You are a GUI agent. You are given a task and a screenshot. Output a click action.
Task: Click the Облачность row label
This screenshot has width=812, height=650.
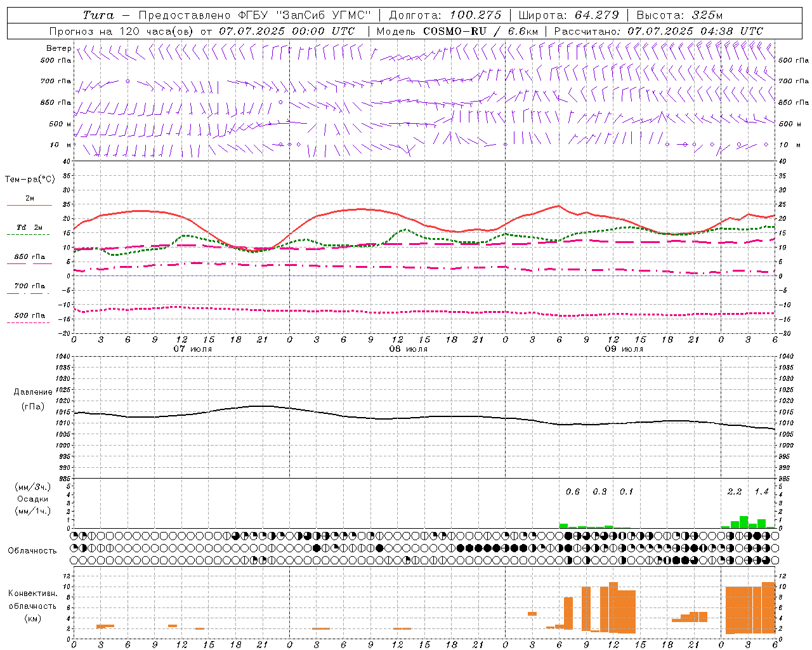[32, 551]
